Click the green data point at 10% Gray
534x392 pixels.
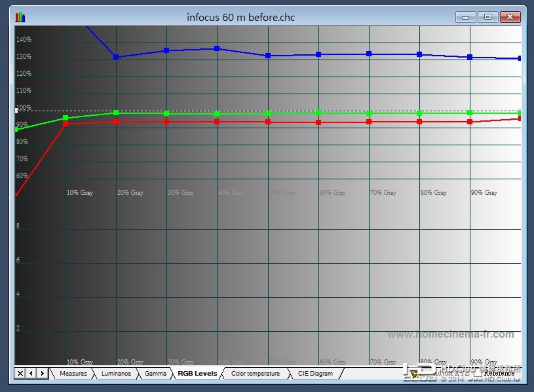point(66,118)
